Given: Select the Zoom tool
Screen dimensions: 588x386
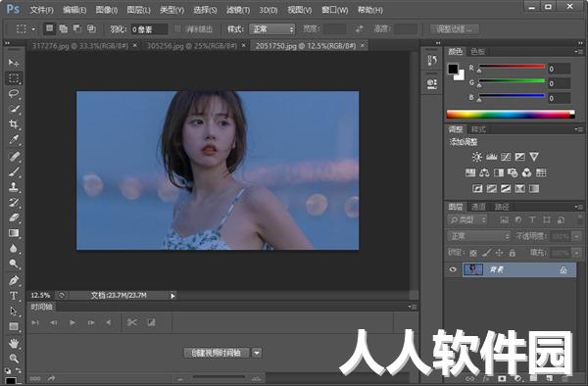Looking at the screenshot, I should 14,359.
